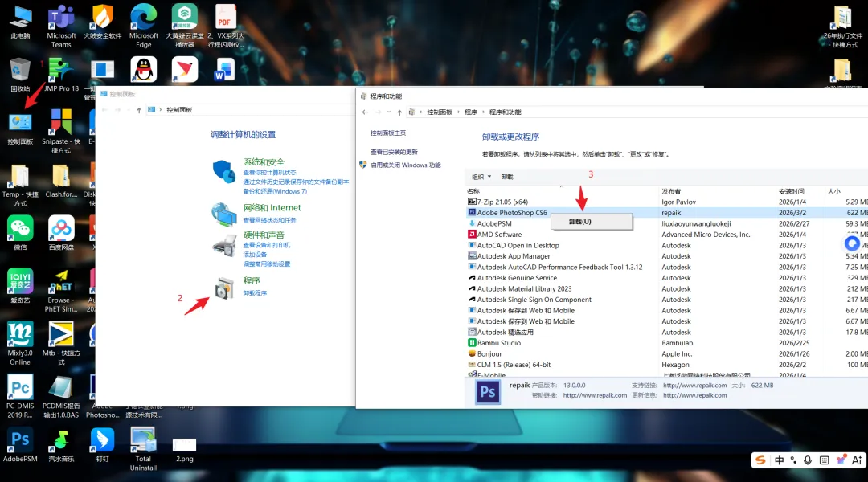The height and width of the screenshot is (482, 868).
Task: Open the 组织 dropdown in Programs toolbar
Action: [x=481, y=177]
